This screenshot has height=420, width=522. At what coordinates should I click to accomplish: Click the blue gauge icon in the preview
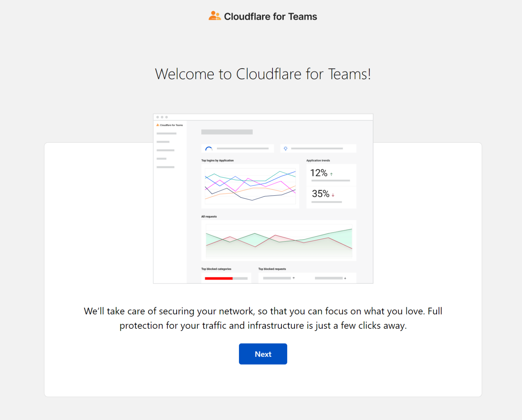pyautogui.click(x=208, y=148)
